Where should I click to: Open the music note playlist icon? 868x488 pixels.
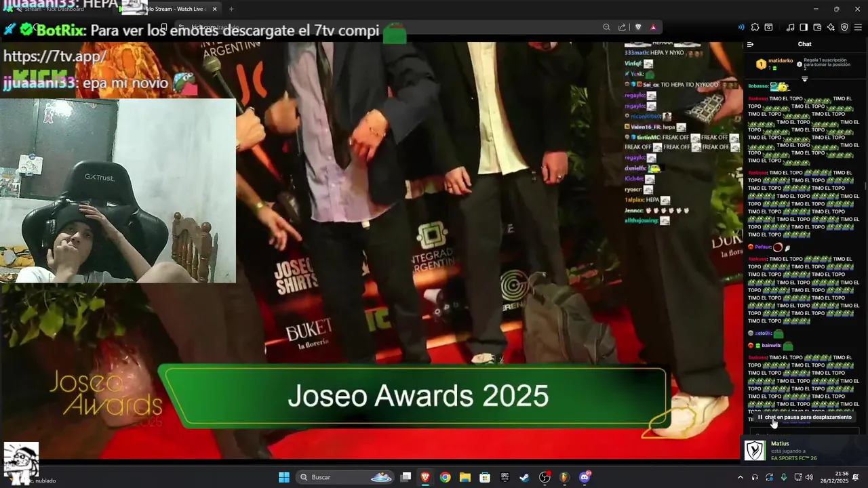tap(790, 27)
